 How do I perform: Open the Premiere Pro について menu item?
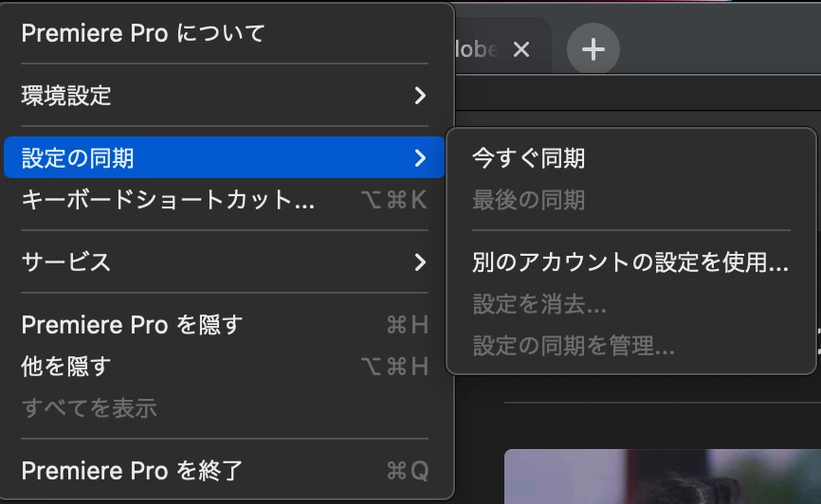pos(224,33)
